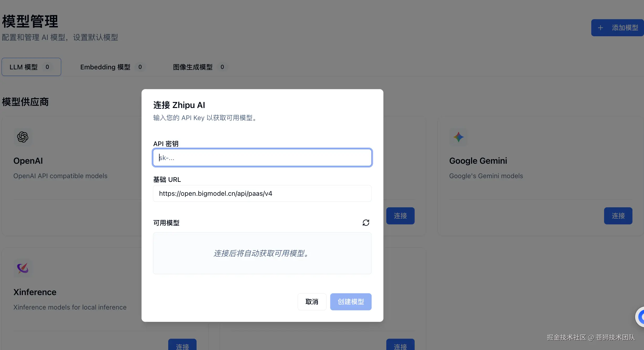Click the OpenAI logo icon

tap(23, 137)
